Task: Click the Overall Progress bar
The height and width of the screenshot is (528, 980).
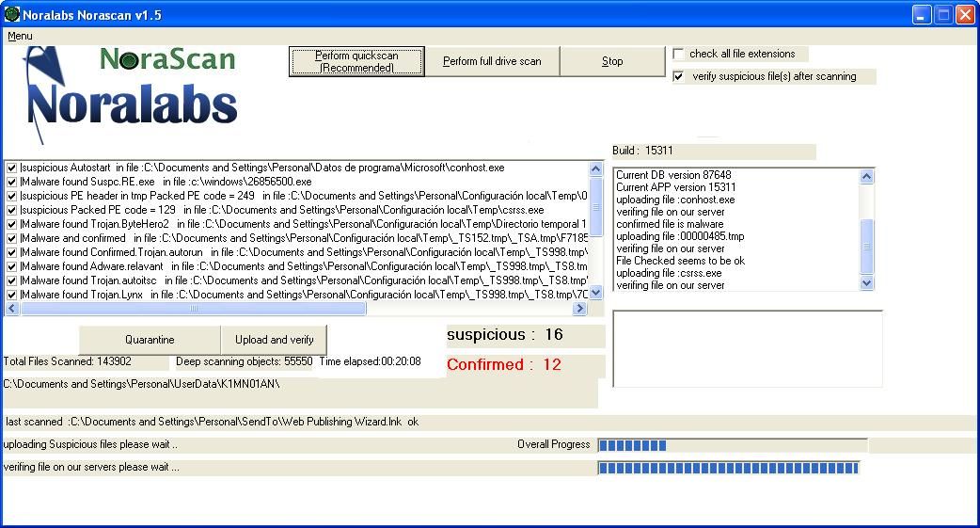Action: pos(733,445)
